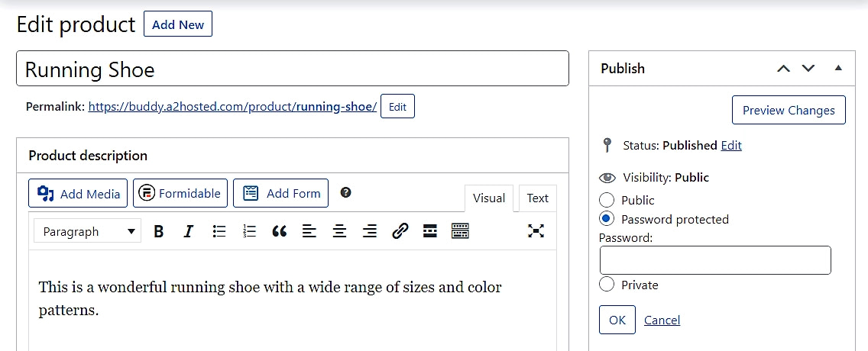Switch to the Visual editor tab
The height and width of the screenshot is (351, 868).
click(x=488, y=198)
